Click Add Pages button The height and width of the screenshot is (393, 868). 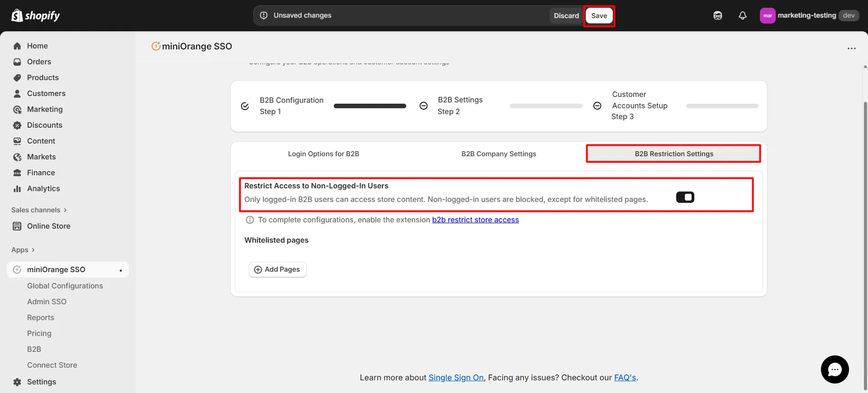278,270
